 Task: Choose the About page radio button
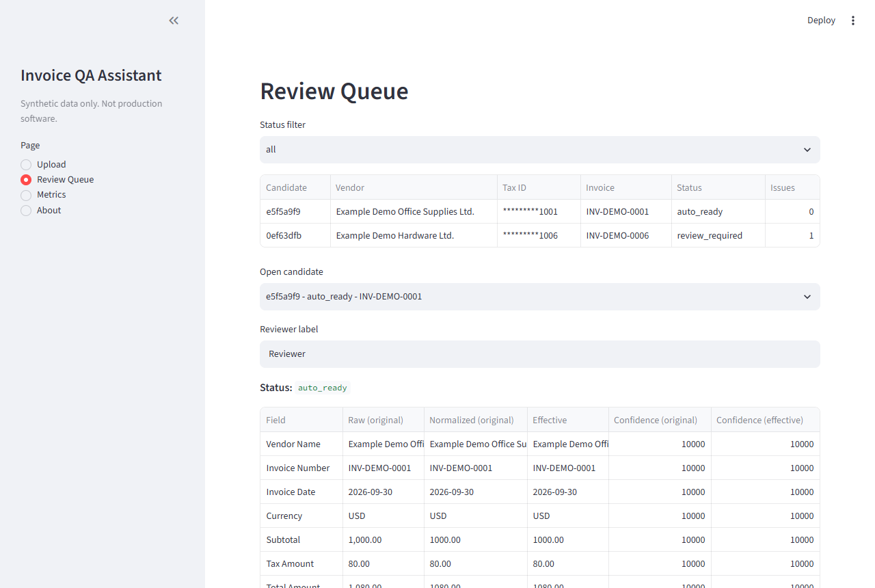click(41, 210)
